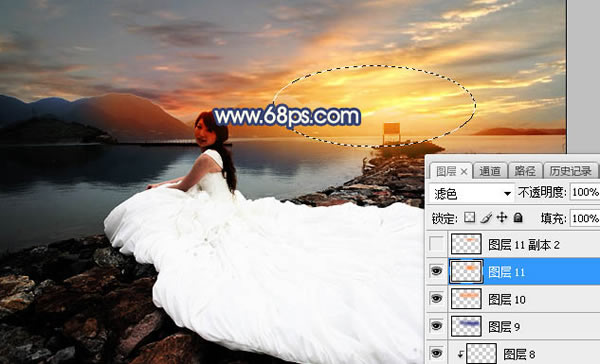Viewport: 600px width, 364px height.
Task: Click the 填充 fill value field
Action: (585, 218)
